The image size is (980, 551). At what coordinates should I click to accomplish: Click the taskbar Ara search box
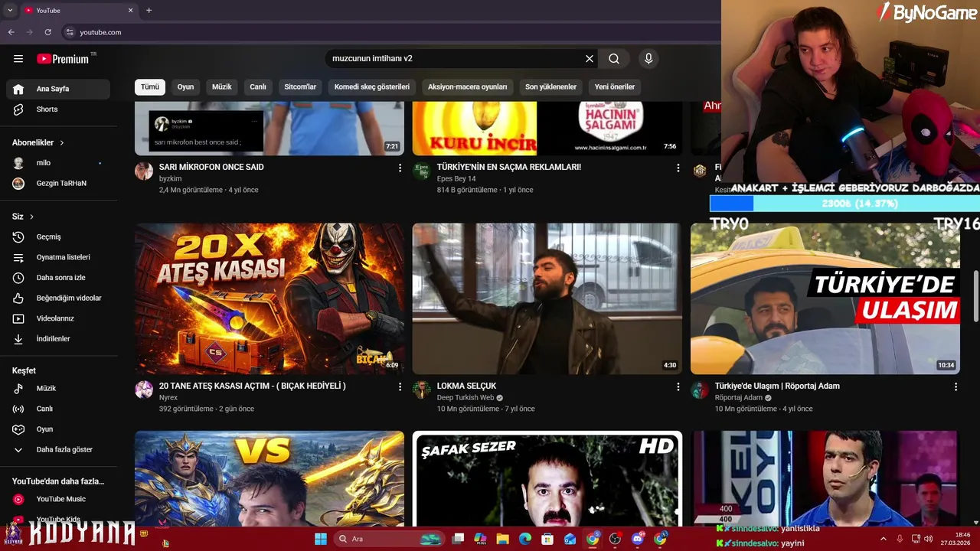coord(388,539)
